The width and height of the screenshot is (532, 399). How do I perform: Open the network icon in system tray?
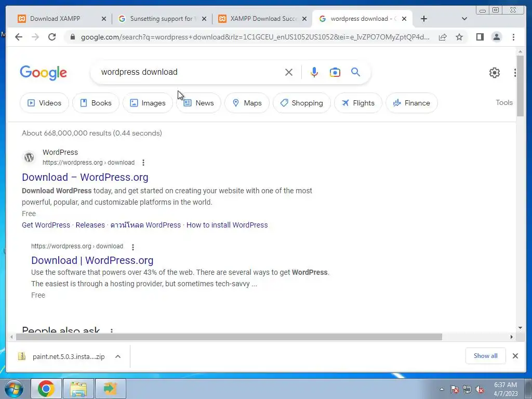pyautogui.click(x=467, y=390)
